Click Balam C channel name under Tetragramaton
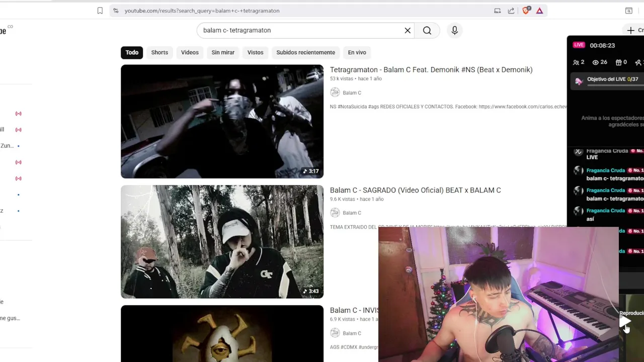Image resolution: width=644 pixels, height=362 pixels. tap(352, 93)
